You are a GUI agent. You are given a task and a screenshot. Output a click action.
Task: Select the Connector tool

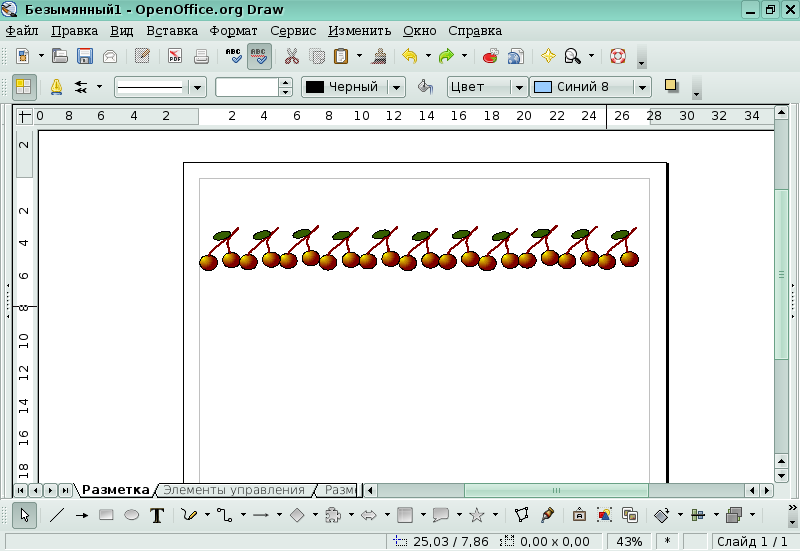tap(224, 515)
